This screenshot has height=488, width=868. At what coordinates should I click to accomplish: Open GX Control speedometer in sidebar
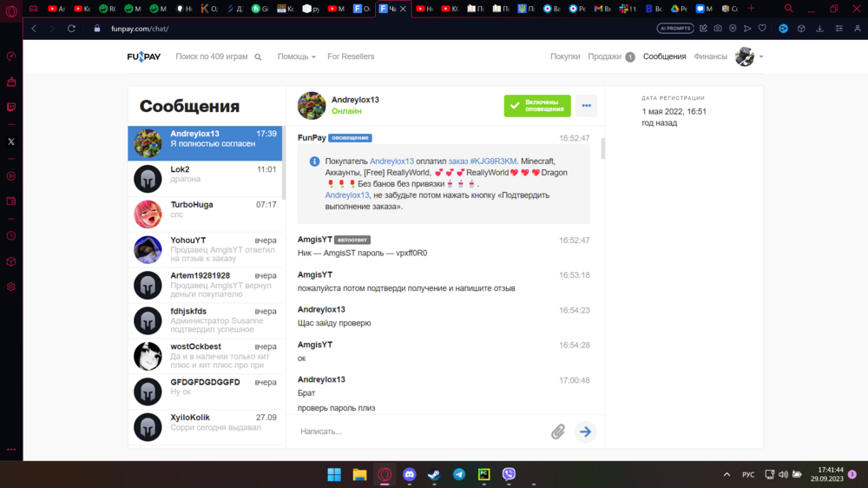pos(11,56)
